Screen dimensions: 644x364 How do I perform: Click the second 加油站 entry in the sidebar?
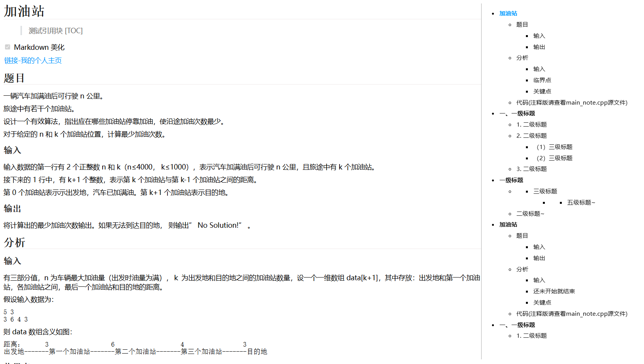(508, 224)
